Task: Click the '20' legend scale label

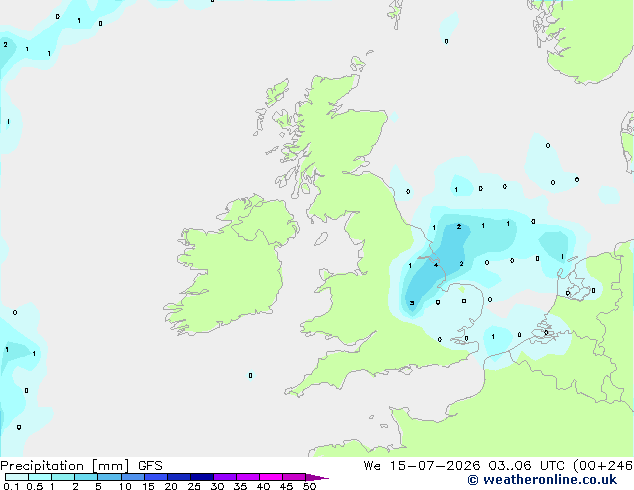Action: pos(171,486)
